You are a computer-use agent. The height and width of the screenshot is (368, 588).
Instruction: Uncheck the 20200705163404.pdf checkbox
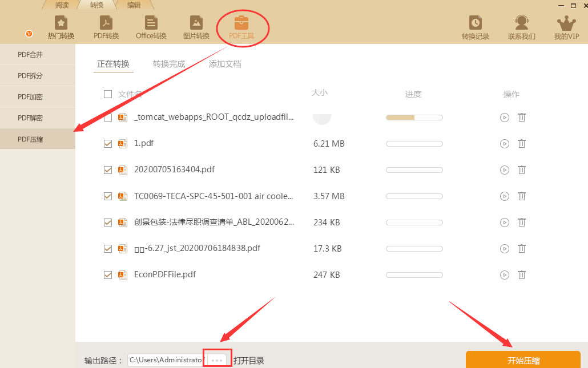(x=108, y=170)
